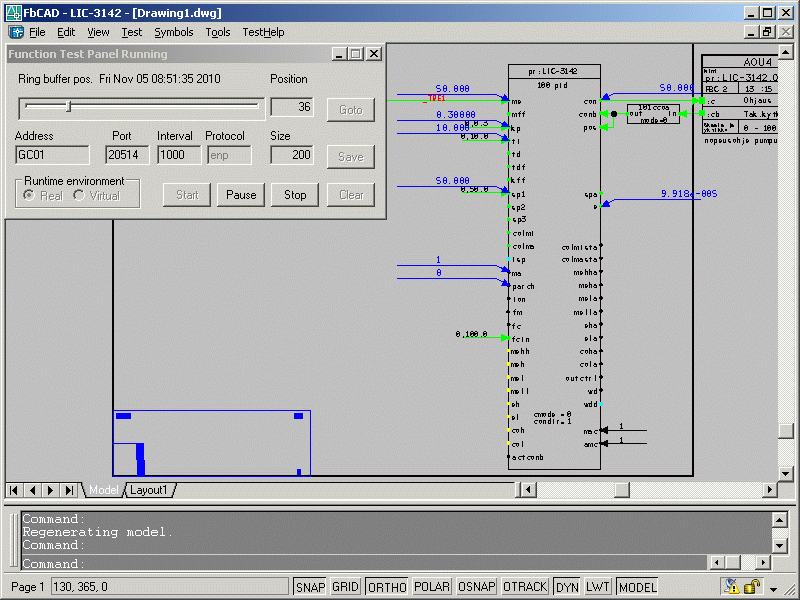
Task: Click the Size field showing 200
Action: pos(292,155)
